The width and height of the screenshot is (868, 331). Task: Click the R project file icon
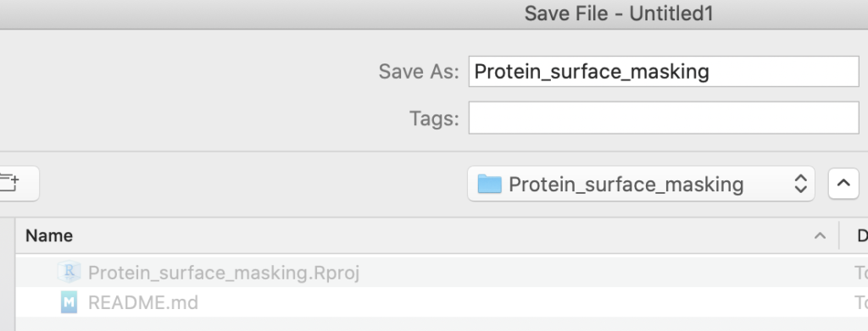click(70, 273)
